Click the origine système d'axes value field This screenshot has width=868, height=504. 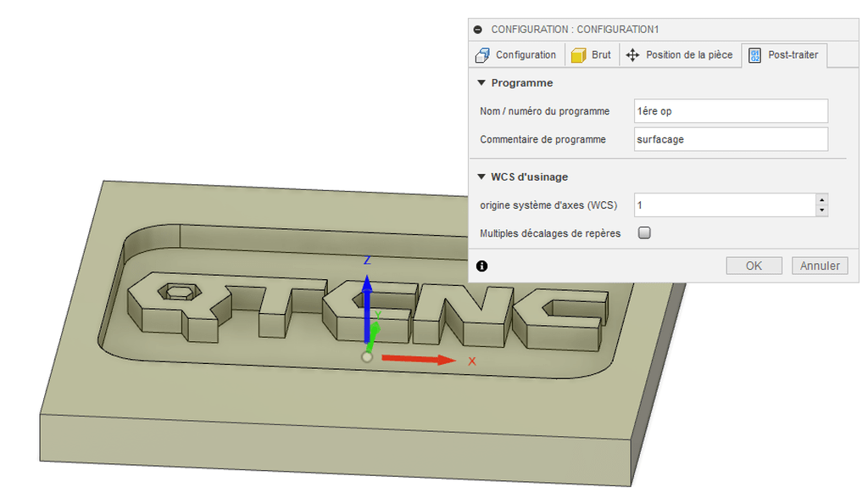point(723,205)
